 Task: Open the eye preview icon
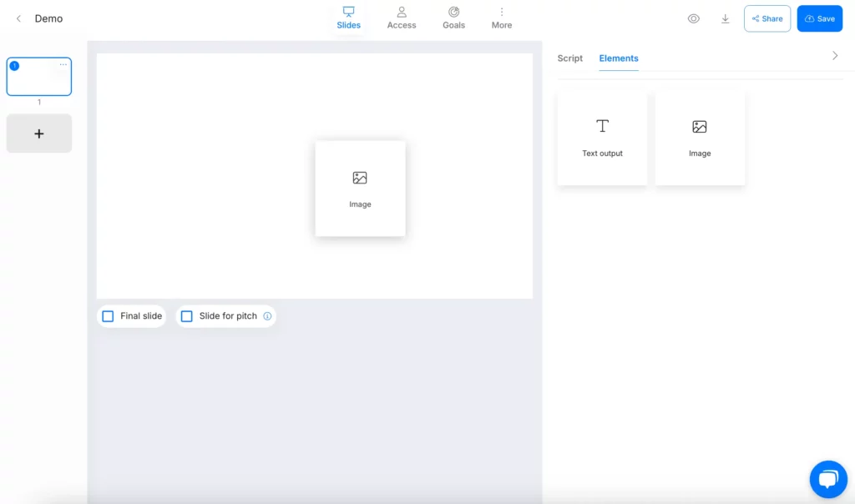(x=693, y=18)
